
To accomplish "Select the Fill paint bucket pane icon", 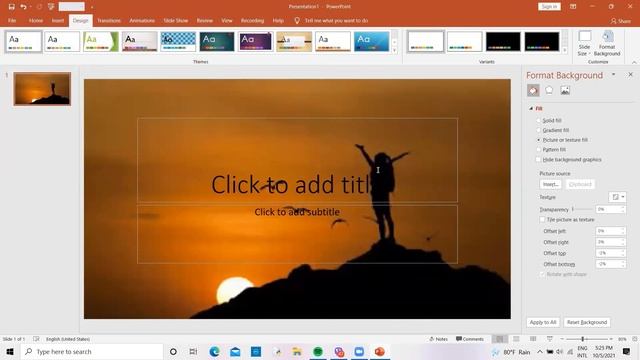I will (533, 90).
